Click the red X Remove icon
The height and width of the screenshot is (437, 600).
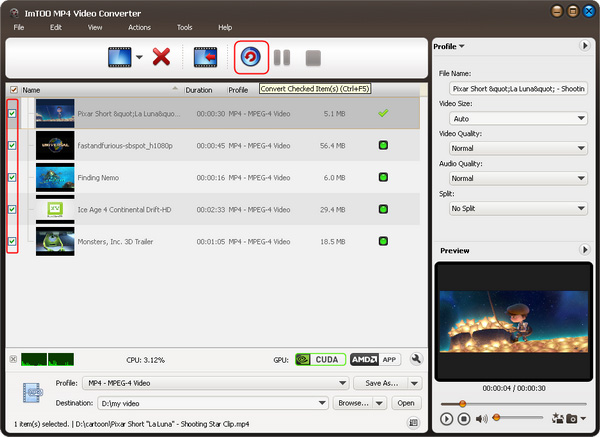(161, 57)
